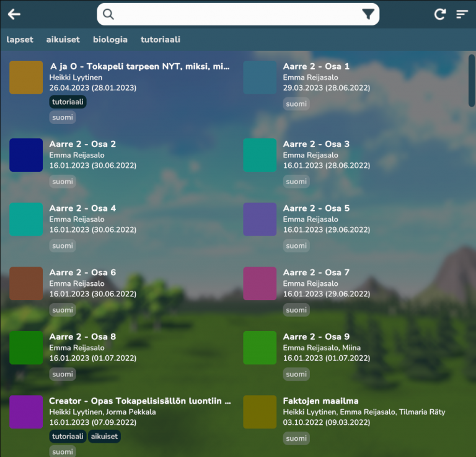Open the Aarre 2 - Osa 5 title
This screenshot has width=476, height=457.
316,208
